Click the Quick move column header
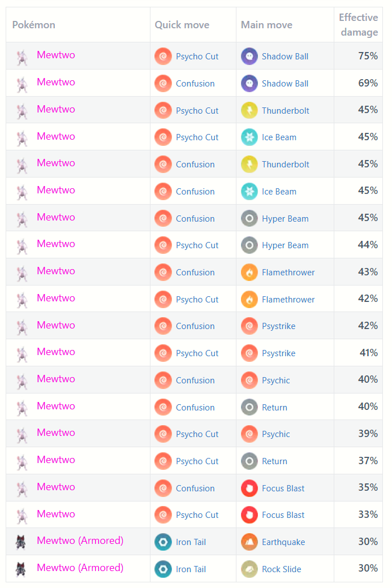 [x=182, y=25]
